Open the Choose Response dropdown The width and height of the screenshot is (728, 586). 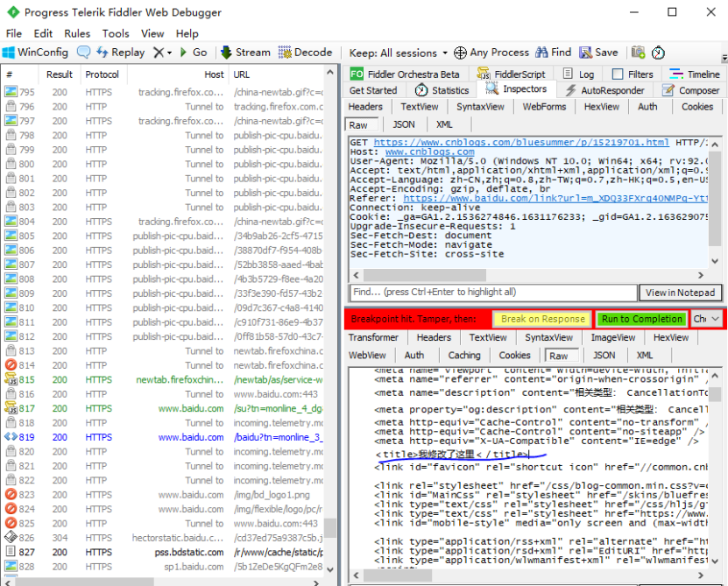707,319
